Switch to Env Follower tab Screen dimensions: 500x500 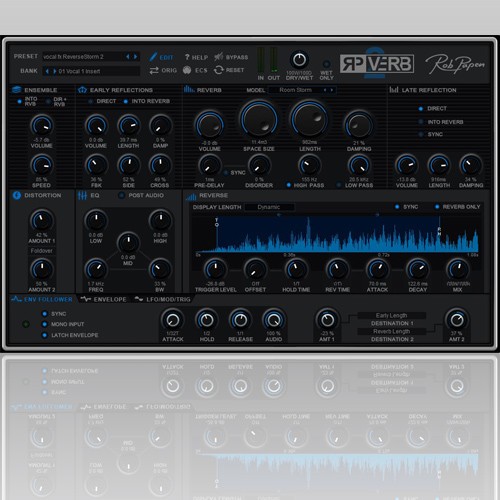[x=42, y=299]
